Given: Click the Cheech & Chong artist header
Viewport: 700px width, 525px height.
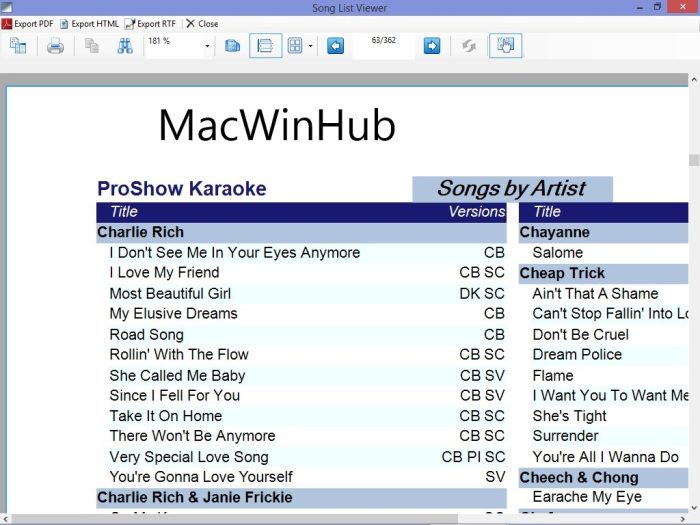Looking at the screenshot, I should click(x=603, y=477).
